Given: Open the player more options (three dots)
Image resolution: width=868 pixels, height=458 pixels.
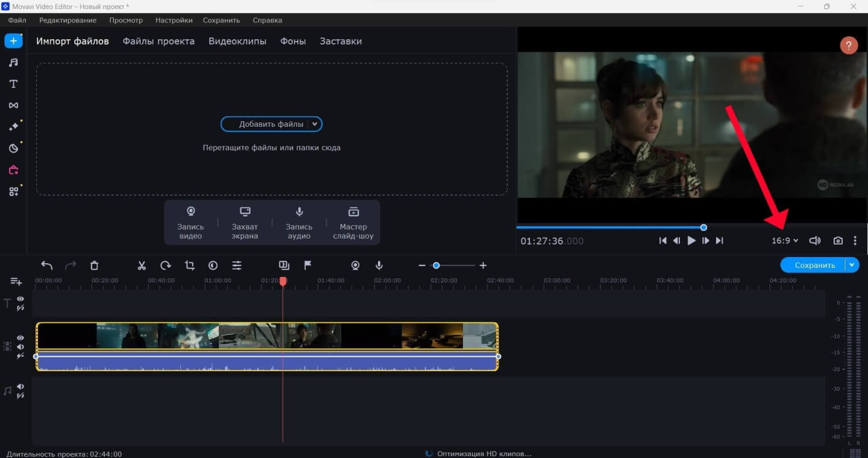Looking at the screenshot, I should [855, 241].
